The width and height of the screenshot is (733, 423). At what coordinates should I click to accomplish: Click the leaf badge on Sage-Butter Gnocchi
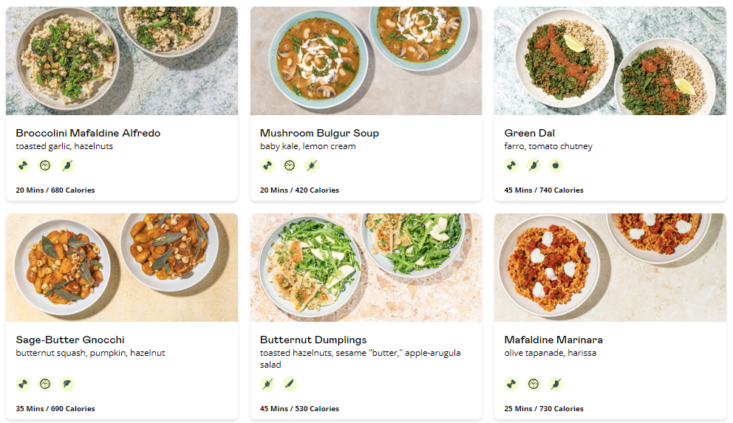point(67,383)
